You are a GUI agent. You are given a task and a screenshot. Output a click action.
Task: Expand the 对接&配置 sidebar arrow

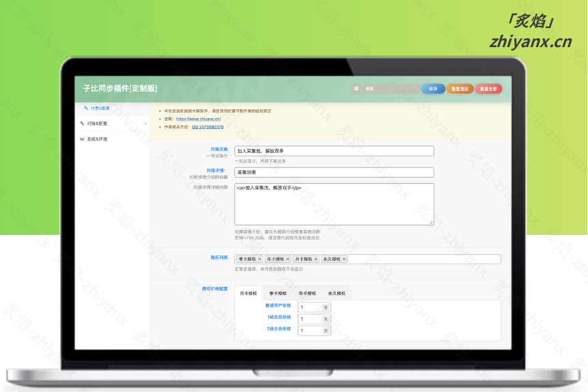(145, 124)
